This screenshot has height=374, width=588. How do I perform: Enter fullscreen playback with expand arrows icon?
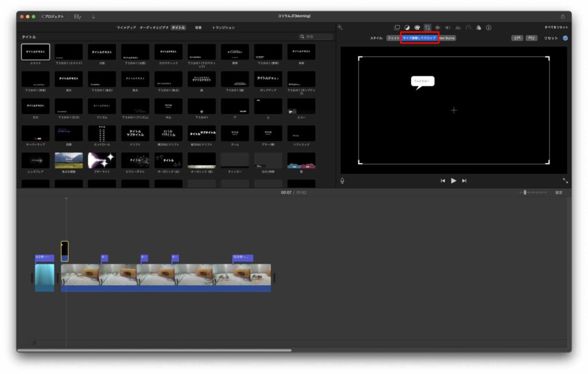565,180
